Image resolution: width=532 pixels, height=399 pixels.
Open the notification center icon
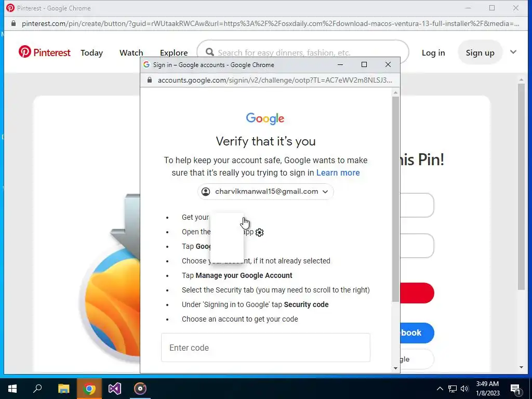point(515,389)
